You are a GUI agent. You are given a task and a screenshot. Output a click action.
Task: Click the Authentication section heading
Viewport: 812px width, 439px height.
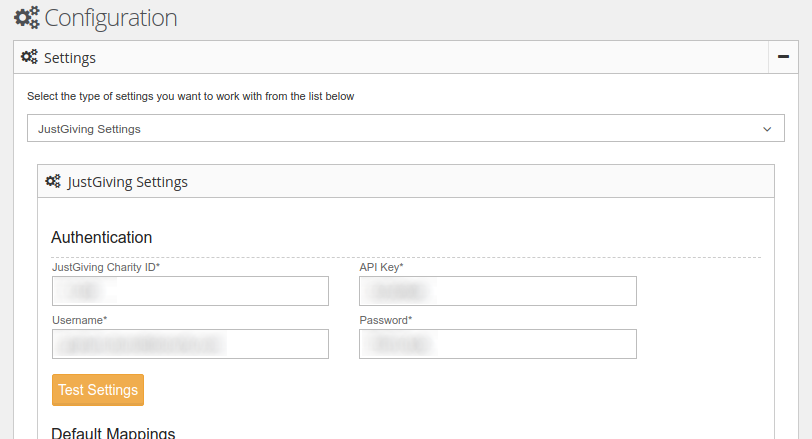(102, 237)
